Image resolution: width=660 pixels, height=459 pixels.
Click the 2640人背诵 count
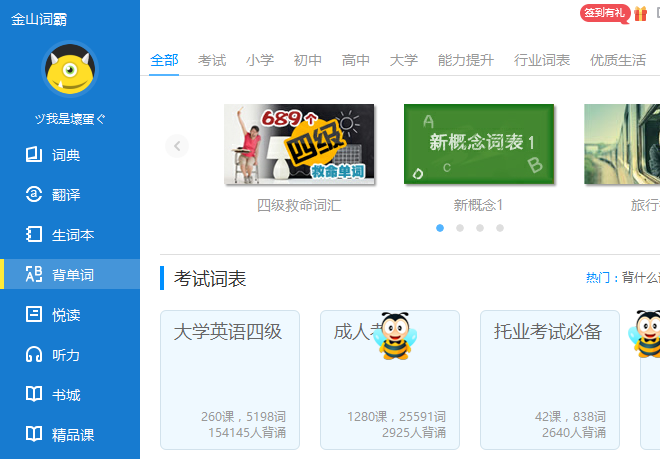click(x=574, y=432)
